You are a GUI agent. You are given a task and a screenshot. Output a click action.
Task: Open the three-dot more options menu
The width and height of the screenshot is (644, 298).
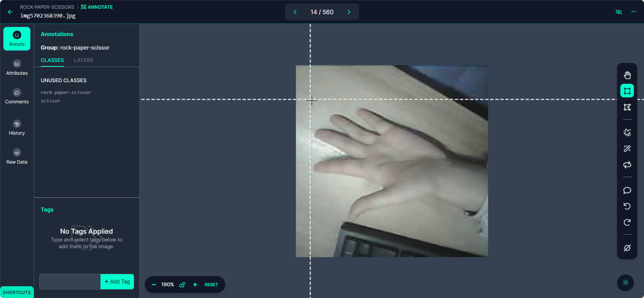tap(634, 12)
